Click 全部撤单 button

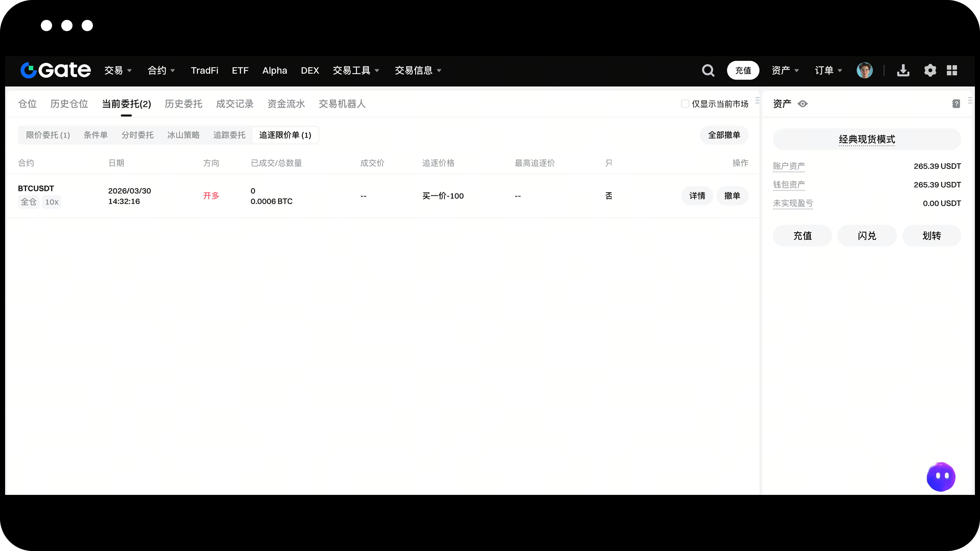click(724, 135)
